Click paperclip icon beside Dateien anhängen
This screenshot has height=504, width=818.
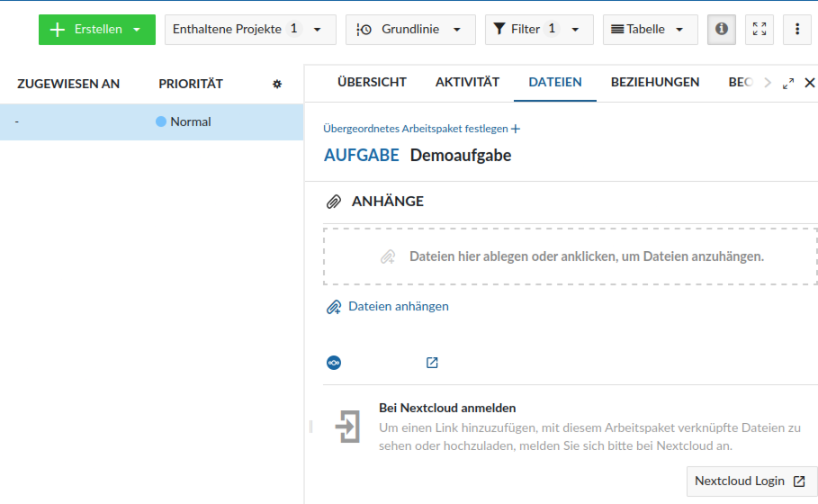pyautogui.click(x=334, y=307)
